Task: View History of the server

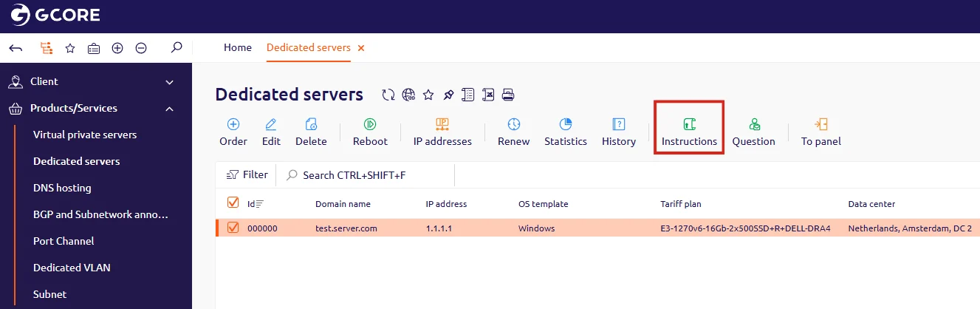Action: click(619, 132)
